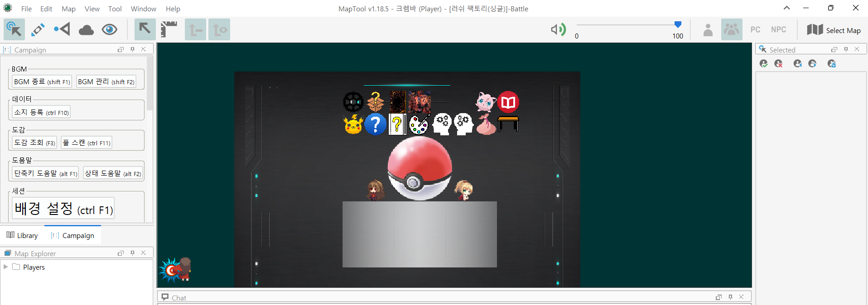This screenshot has height=305, width=868.
Task: Select the brown-haired character token
Action: 376,190
